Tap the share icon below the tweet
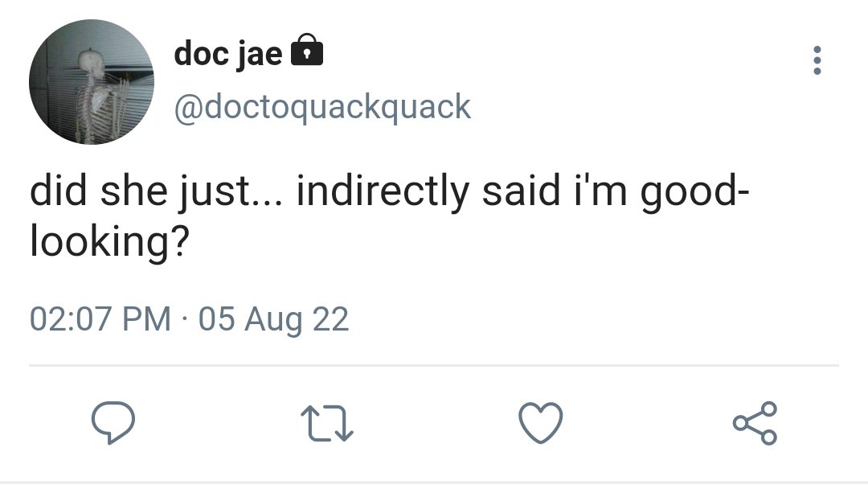 point(755,423)
